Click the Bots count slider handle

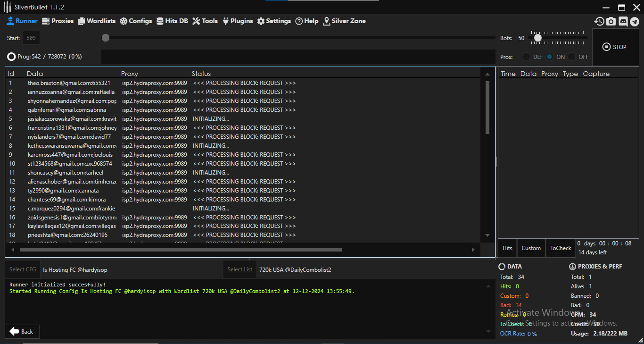point(537,38)
